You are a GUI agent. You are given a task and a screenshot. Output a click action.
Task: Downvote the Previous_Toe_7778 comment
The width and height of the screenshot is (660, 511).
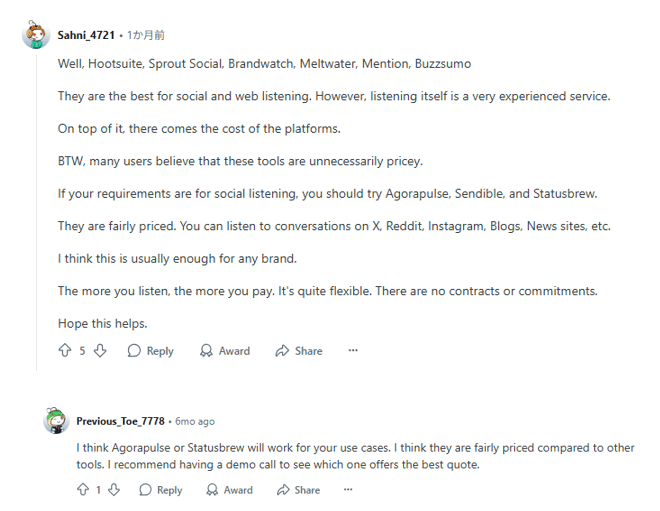[x=114, y=490]
